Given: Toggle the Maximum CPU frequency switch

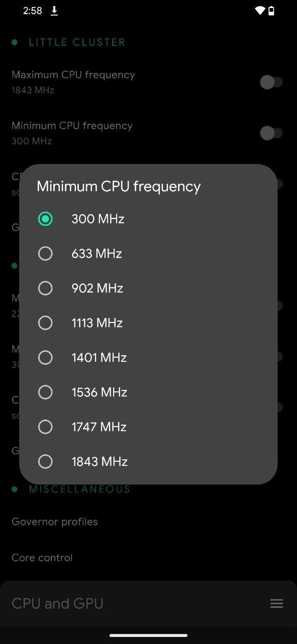Looking at the screenshot, I should coord(271,82).
